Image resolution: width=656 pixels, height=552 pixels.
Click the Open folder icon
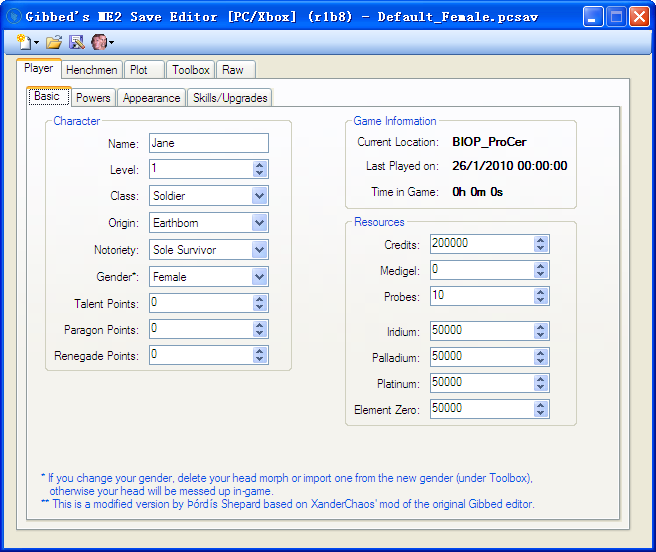point(54,42)
